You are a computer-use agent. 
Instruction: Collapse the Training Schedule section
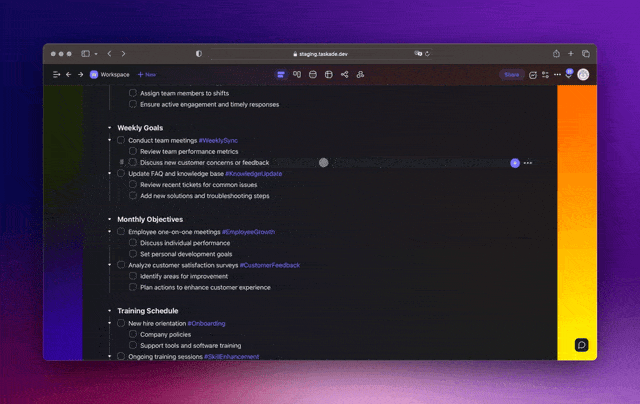(x=109, y=311)
